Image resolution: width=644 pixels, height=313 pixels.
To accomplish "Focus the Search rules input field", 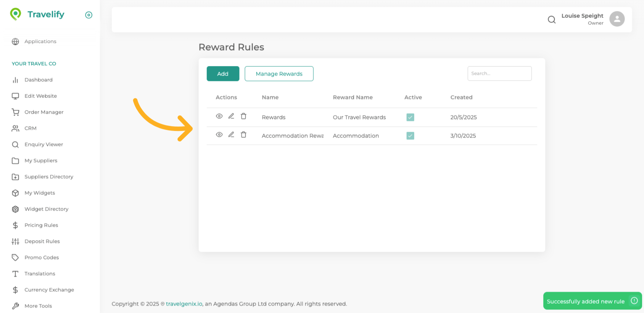I will pos(499,73).
